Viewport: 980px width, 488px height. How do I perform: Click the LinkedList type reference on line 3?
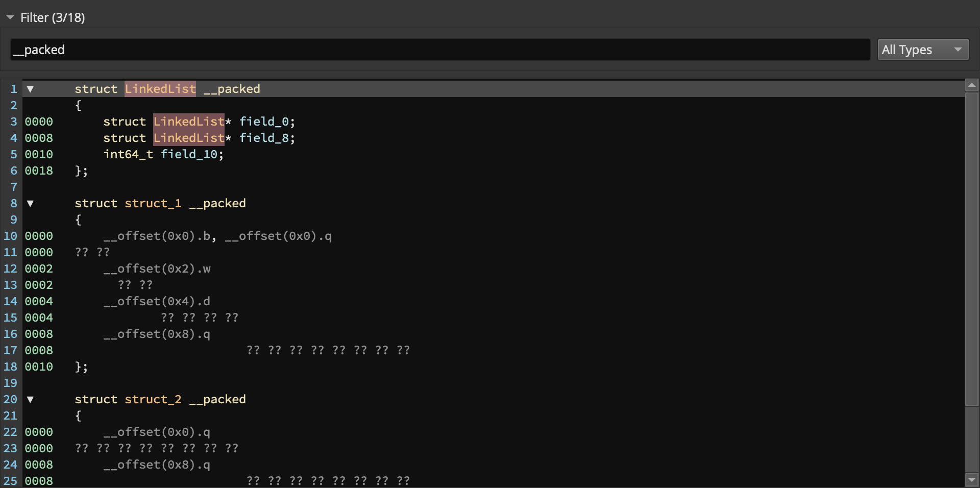[x=188, y=121]
